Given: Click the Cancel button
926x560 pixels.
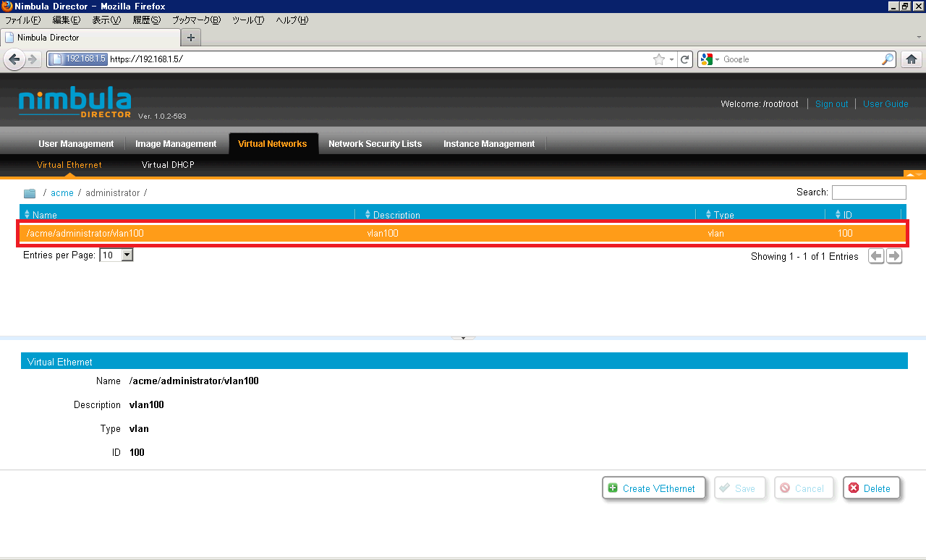Looking at the screenshot, I should tap(804, 488).
